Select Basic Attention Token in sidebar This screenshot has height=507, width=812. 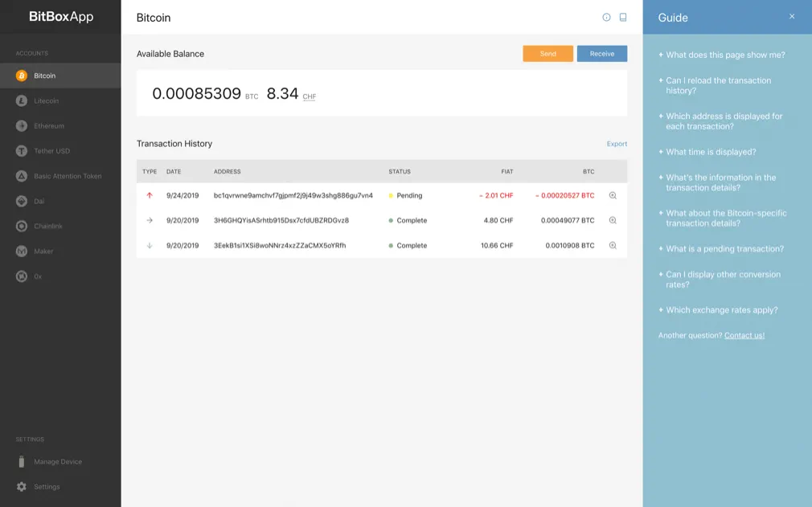[x=68, y=176]
